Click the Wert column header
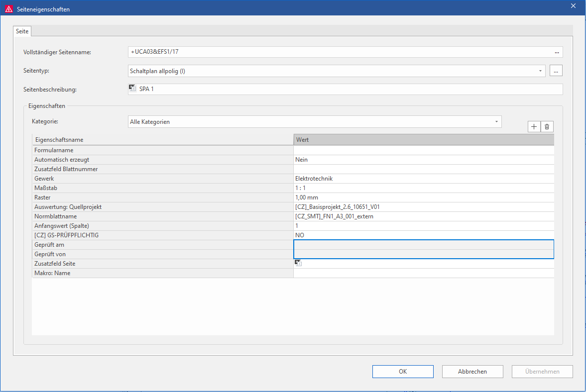This screenshot has width=586, height=392. (x=423, y=140)
